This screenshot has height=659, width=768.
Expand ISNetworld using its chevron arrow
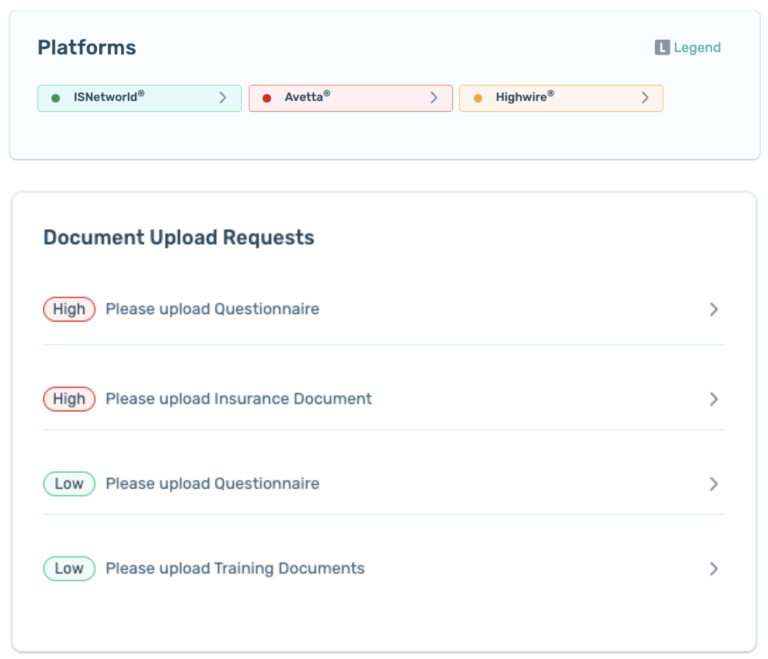[223, 98]
